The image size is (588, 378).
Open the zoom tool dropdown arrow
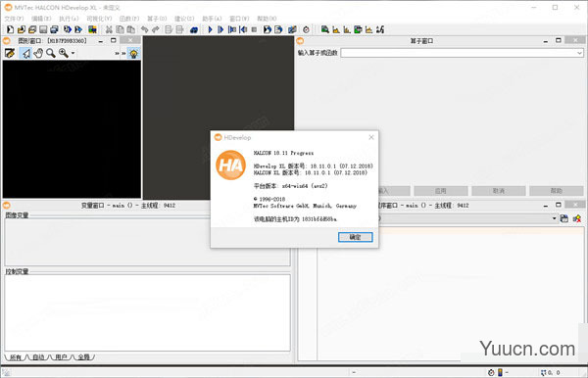tap(73, 53)
